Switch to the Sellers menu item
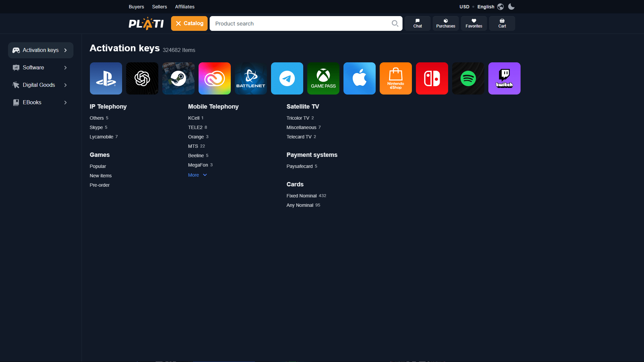The height and width of the screenshot is (362, 644). click(159, 7)
